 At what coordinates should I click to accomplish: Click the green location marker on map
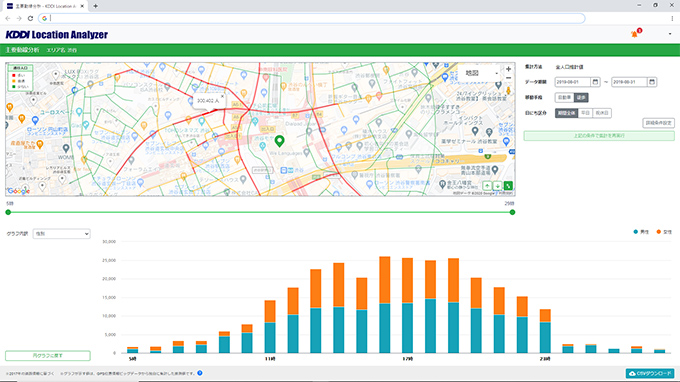click(x=279, y=141)
